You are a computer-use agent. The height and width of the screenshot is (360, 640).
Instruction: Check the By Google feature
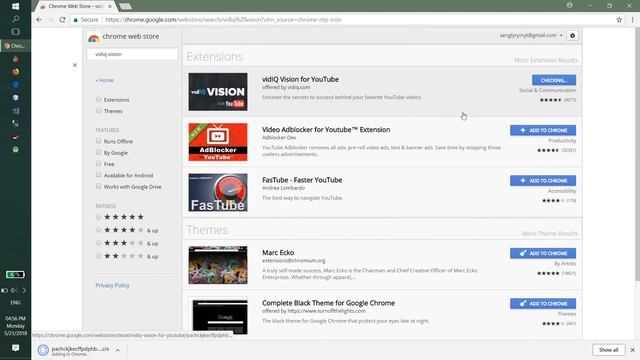coord(98,152)
